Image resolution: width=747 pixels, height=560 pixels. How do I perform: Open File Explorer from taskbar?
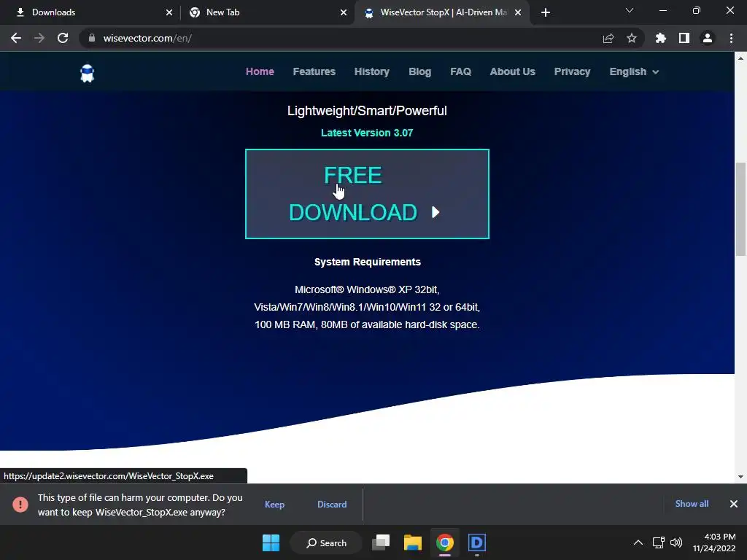coord(413,542)
